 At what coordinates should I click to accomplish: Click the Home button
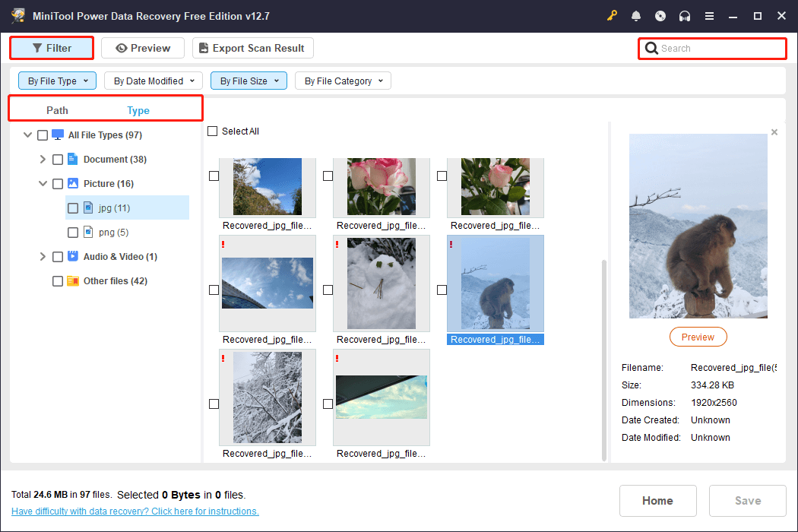(x=657, y=501)
